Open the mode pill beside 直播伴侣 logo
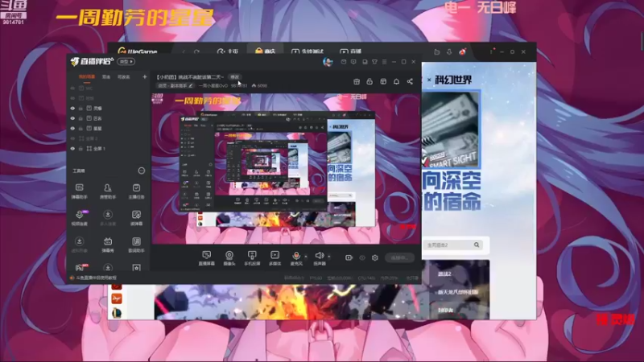This screenshot has height=362, width=644. pyautogui.click(x=126, y=62)
